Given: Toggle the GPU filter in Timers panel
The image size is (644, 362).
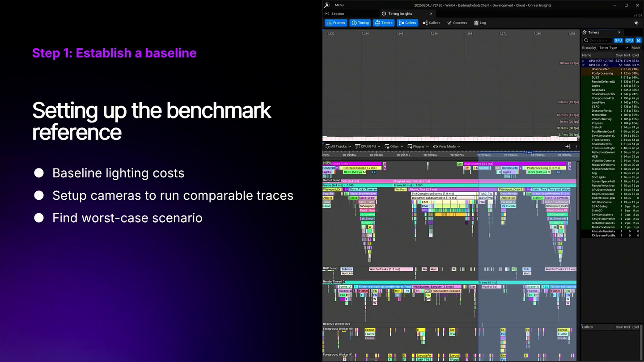Looking at the screenshot, I should pyautogui.click(x=618, y=40).
